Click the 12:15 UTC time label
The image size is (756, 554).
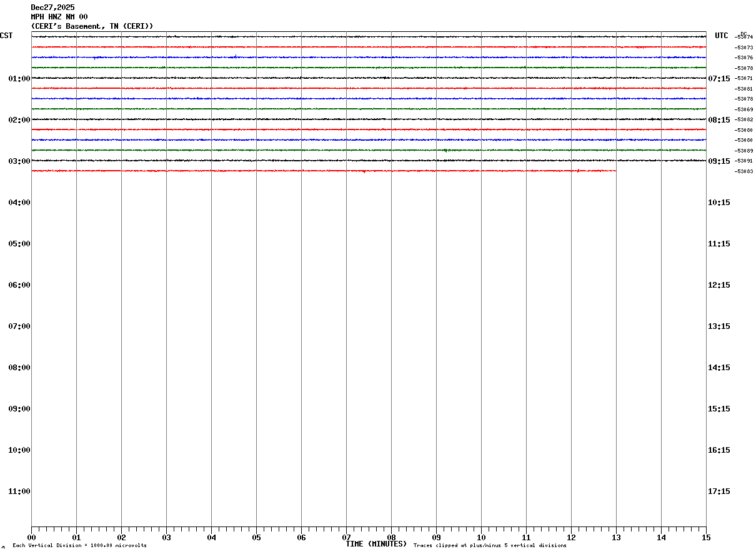click(x=719, y=285)
